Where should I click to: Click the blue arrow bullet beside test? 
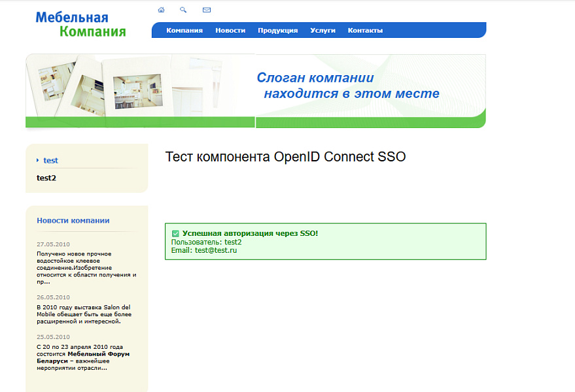point(37,160)
